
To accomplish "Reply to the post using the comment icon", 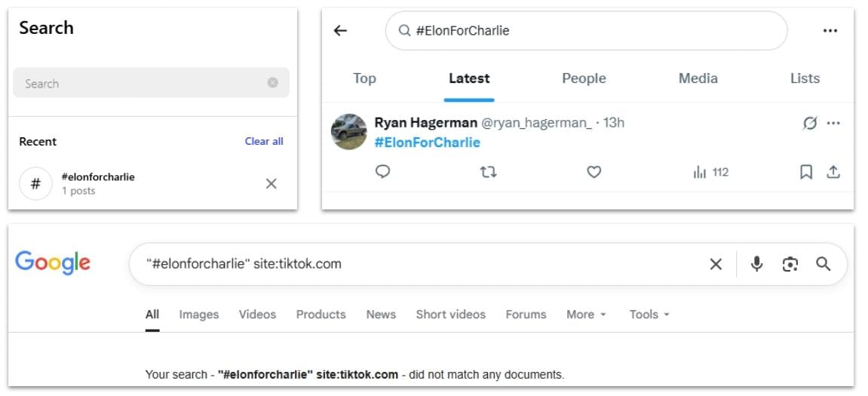I will click(382, 172).
